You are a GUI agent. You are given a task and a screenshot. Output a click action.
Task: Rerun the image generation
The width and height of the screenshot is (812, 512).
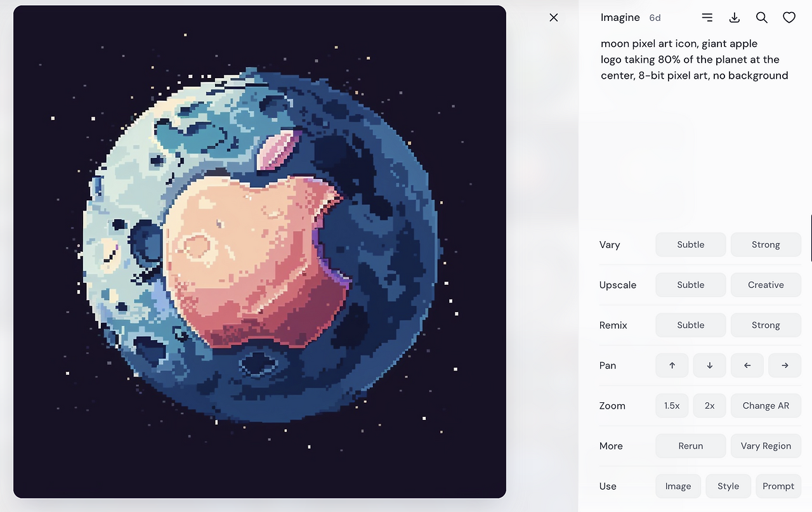click(691, 446)
